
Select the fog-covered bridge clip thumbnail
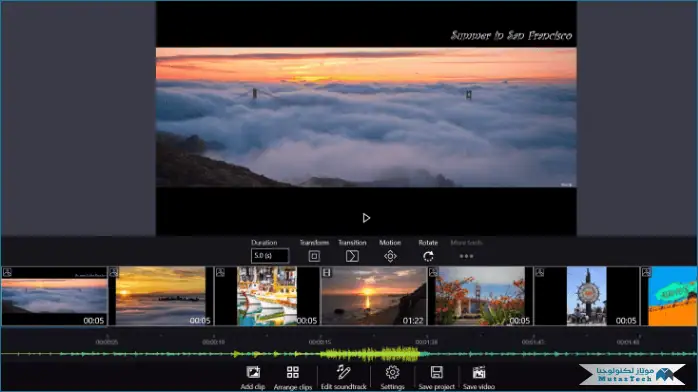(54, 296)
